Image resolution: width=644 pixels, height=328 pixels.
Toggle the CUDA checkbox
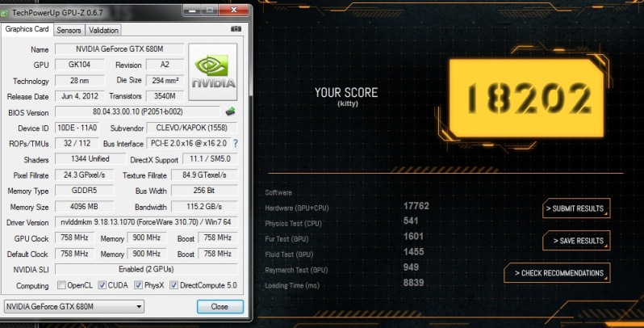tap(102, 285)
